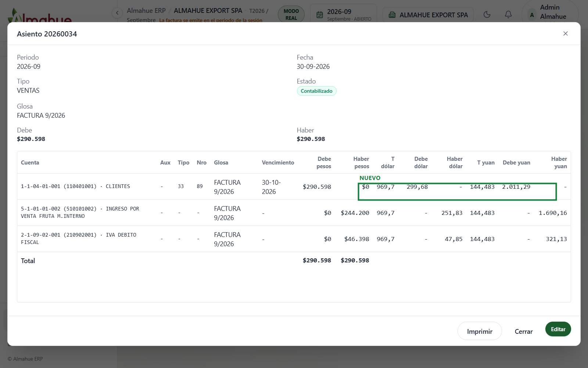The height and width of the screenshot is (368, 588).
Task: Click the calendar icon beside 2026-09
Action: coord(320,15)
